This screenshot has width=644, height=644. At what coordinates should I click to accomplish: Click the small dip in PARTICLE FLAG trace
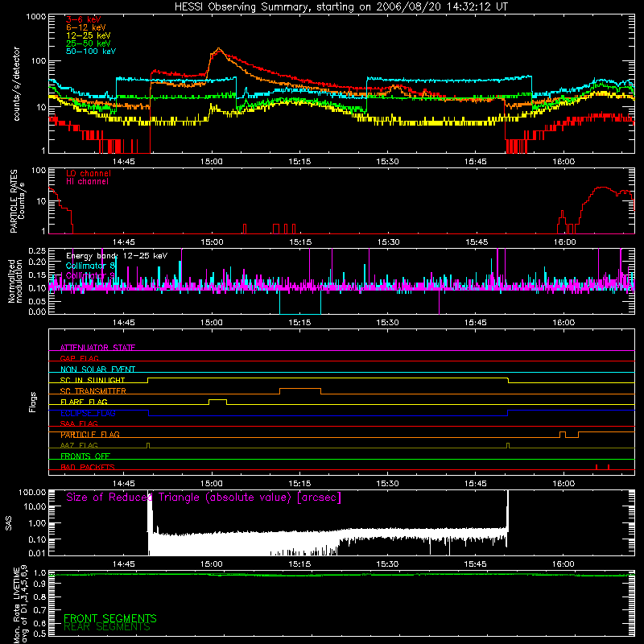(572, 437)
